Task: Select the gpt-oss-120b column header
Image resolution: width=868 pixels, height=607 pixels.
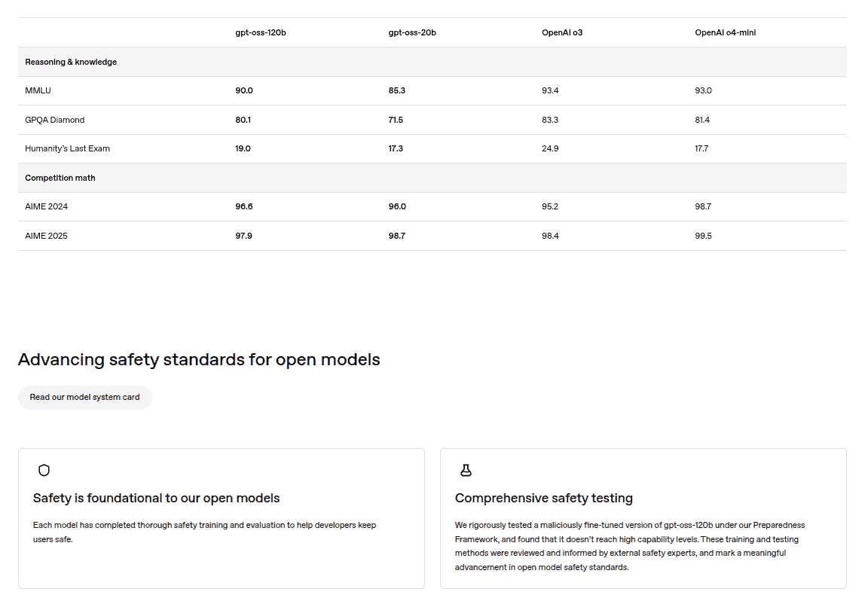Action: pyautogui.click(x=260, y=33)
